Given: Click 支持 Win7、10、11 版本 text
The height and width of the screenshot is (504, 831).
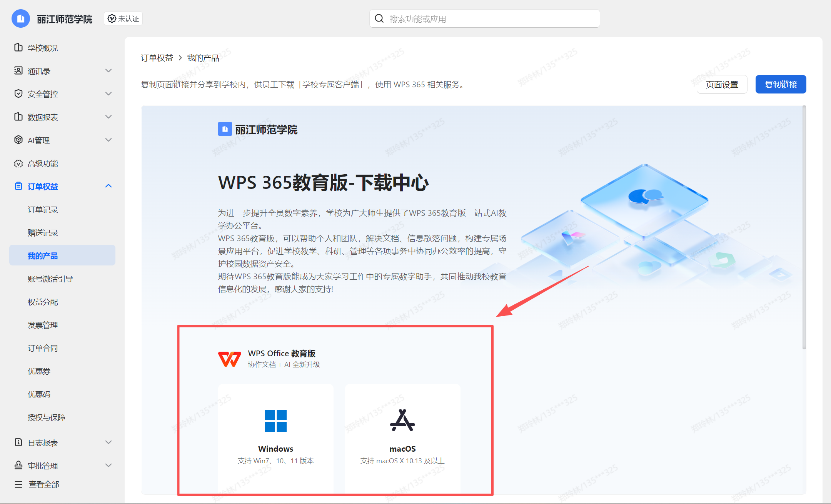Looking at the screenshot, I should click(275, 461).
